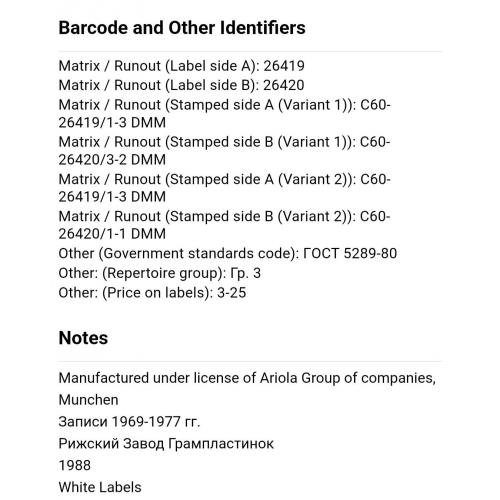This screenshot has height=500, width=500.
Task: Click the White Labels note
Action: click(100, 487)
